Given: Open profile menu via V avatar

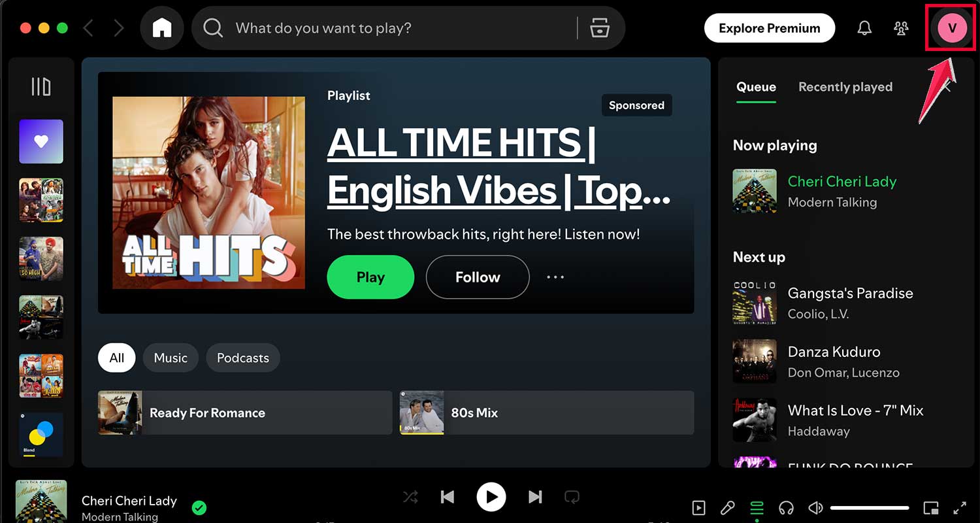Looking at the screenshot, I should tap(951, 28).
